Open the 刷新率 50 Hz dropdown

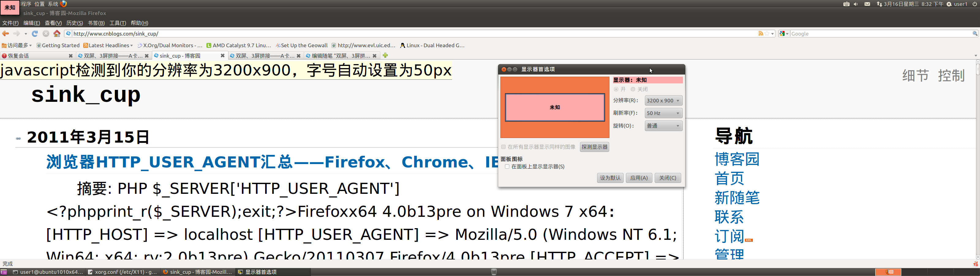[663, 113]
